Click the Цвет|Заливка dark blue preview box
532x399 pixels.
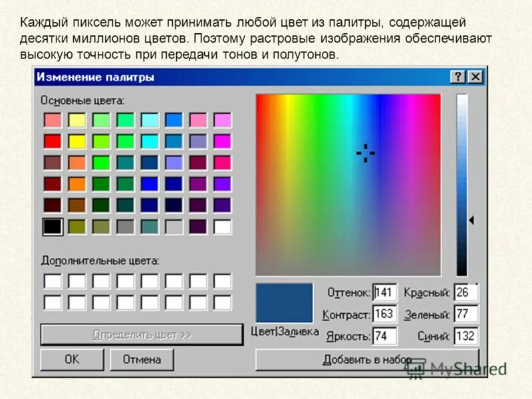[x=285, y=303]
